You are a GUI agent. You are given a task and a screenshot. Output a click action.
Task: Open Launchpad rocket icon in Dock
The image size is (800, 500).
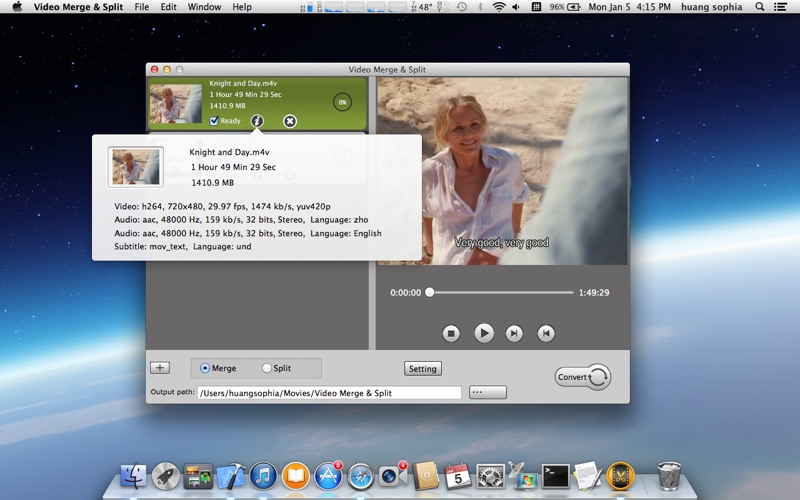pyautogui.click(x=166, y=476)
